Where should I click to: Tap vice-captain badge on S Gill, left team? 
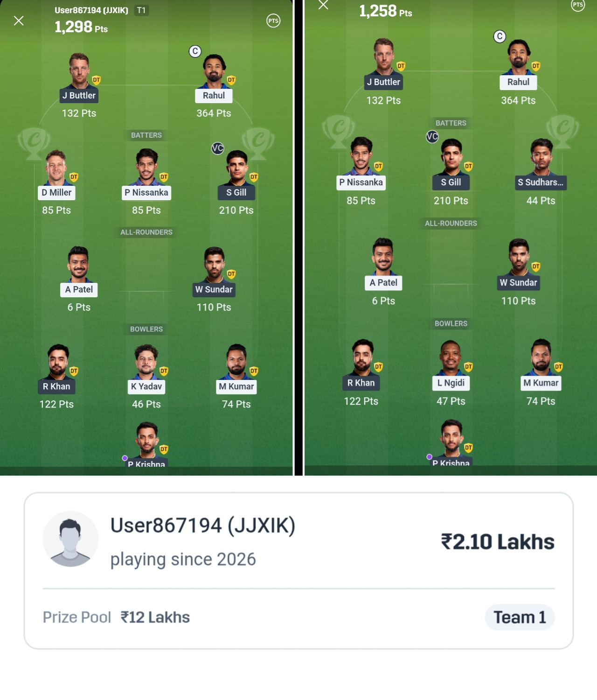[x=218, y=148]
